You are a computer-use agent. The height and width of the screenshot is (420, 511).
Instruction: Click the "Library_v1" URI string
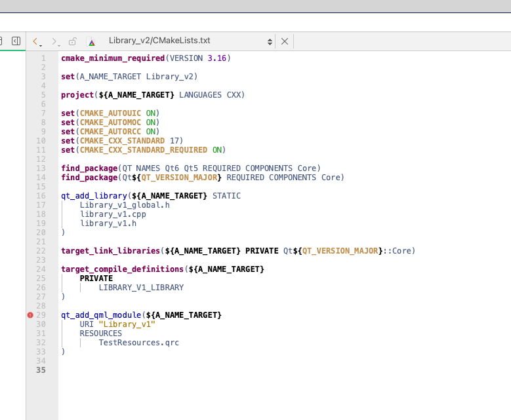tap(126, 324)
